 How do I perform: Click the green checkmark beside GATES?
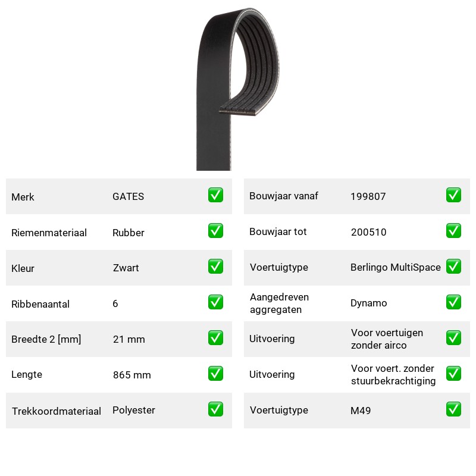pos(215,195)
